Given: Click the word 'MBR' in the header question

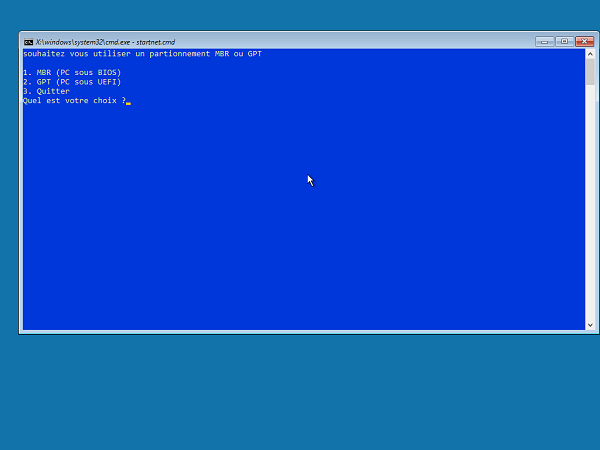Looking at the screenshot, I should pos(222,54).
